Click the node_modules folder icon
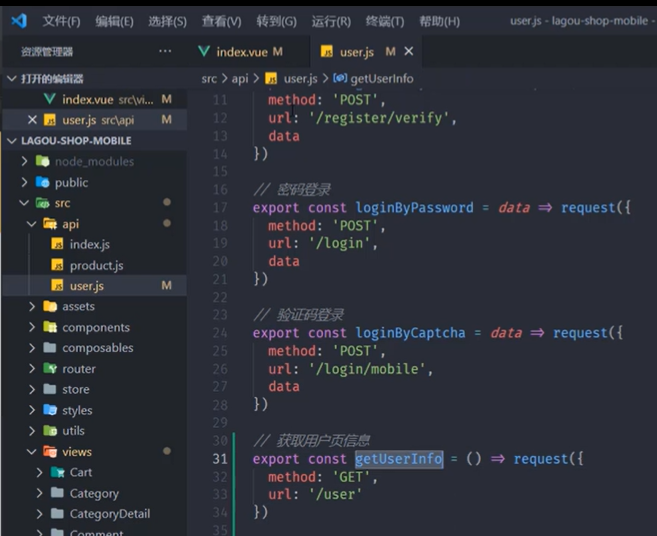Image resolution: width=657 pixels, height=536 pixels. coord(42,161)
